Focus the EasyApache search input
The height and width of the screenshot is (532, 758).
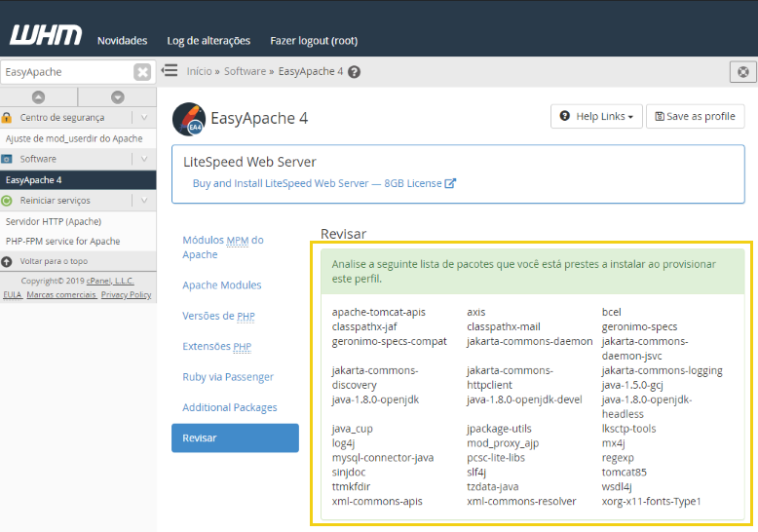coord(67,72)
